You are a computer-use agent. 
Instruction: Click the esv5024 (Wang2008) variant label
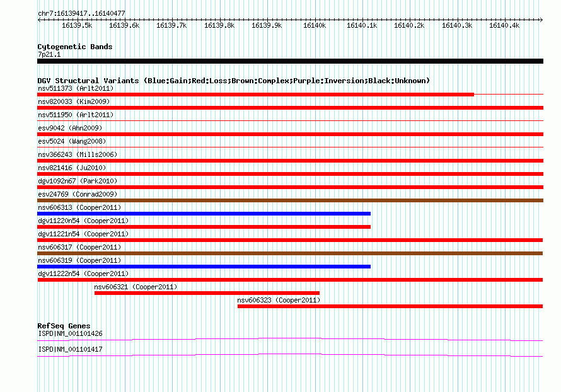tap(72, 141)
